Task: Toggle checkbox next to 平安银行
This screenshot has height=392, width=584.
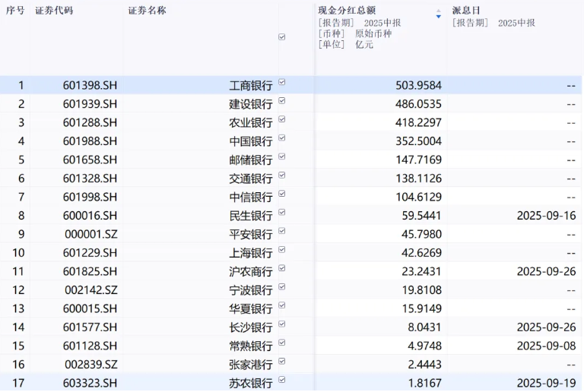Action: pos(282,231)
